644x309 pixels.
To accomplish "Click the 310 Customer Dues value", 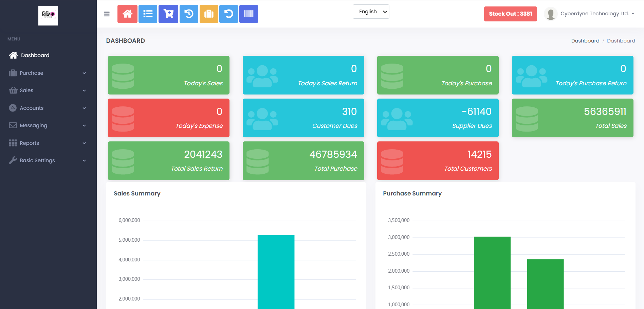I will click(x=349, y=111).
